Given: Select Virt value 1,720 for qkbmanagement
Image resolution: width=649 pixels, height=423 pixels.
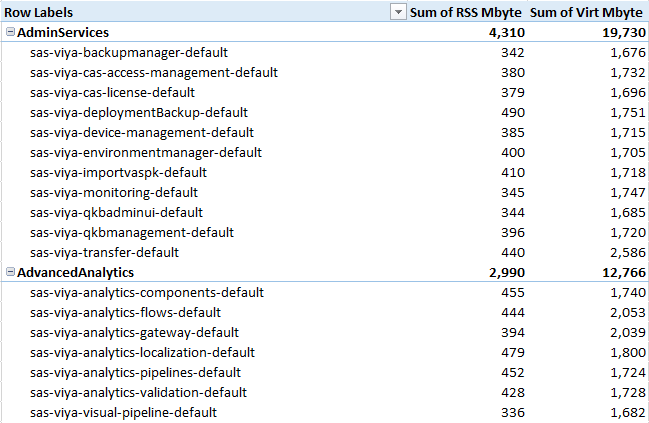Looking at the screenshot, I should tap(628, 233).
